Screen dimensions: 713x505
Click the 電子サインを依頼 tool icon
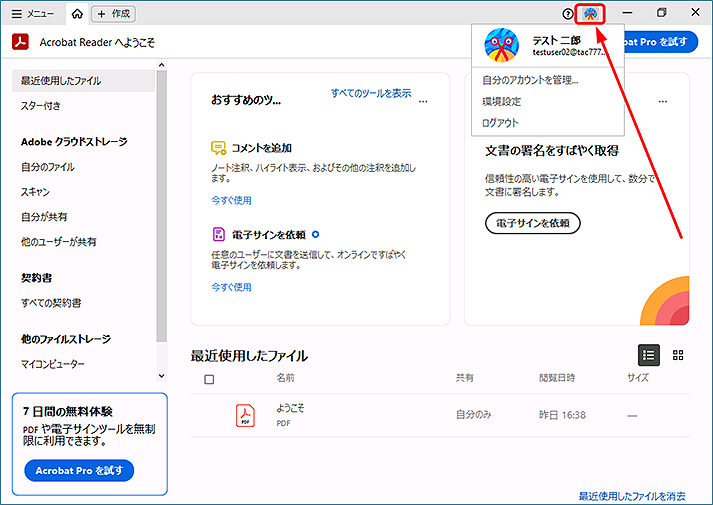[219, 235]
